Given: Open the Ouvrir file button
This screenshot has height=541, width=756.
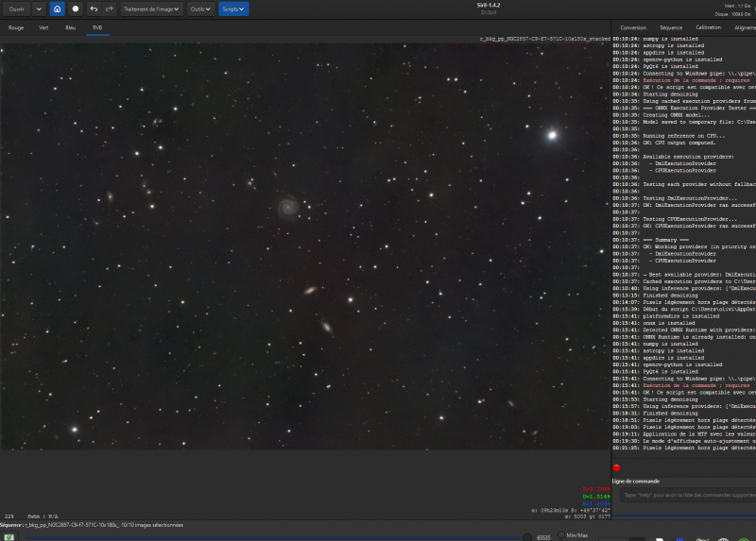Looking at the screenshot, I should [x=17, y=8].
